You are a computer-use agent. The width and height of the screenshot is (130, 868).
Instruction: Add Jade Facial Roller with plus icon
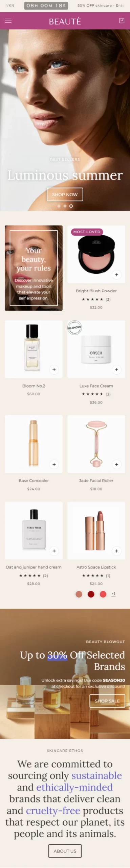pos(116,464)
